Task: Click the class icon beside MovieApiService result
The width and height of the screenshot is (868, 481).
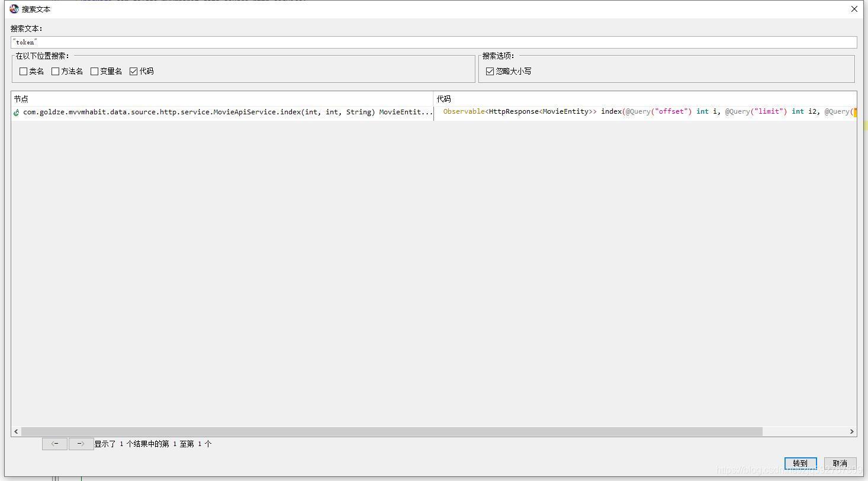Action: click(x=17, y=112)
